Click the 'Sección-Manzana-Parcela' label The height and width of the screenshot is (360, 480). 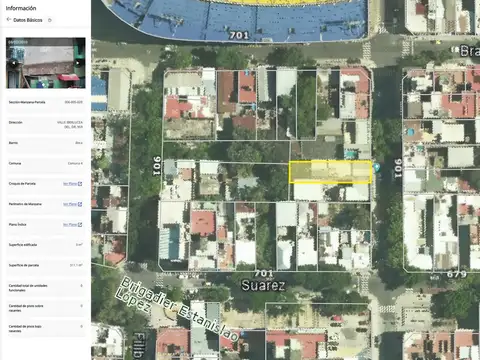pos(27,102)
